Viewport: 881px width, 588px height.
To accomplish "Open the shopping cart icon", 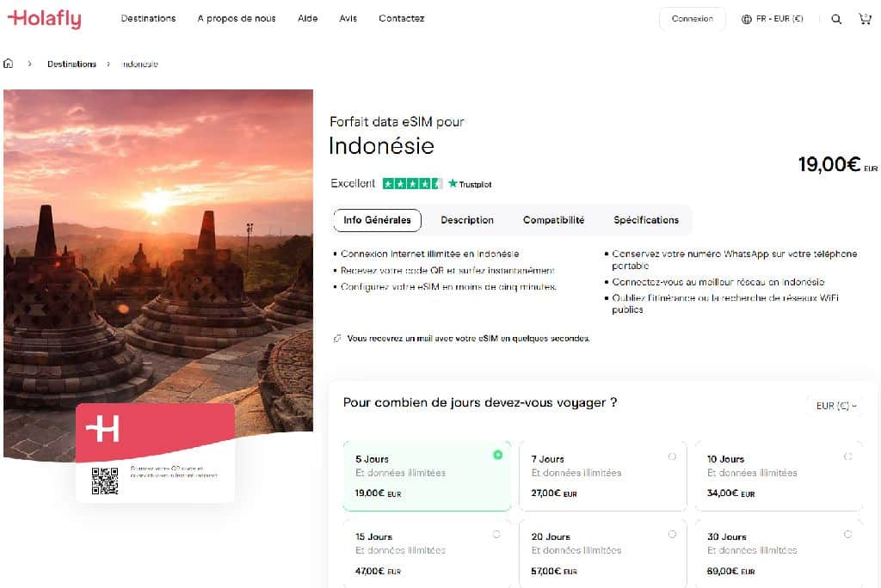I will (x=866, y=17).
